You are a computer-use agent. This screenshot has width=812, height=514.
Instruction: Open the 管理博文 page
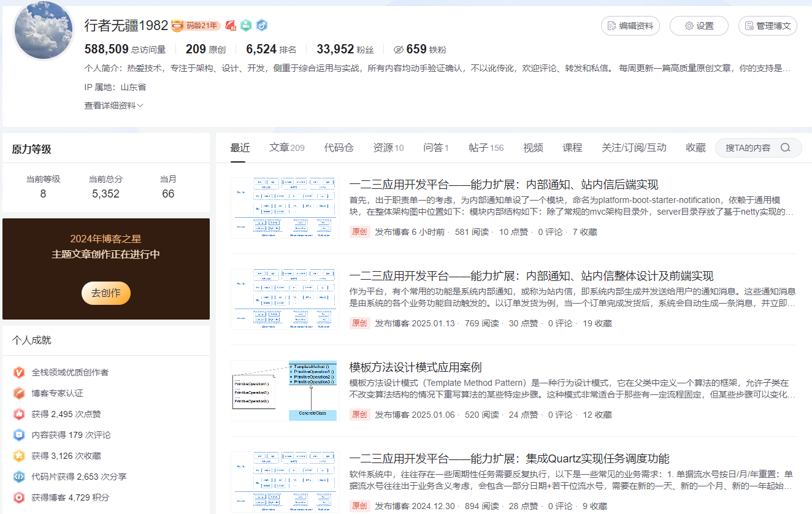point(767,26)
